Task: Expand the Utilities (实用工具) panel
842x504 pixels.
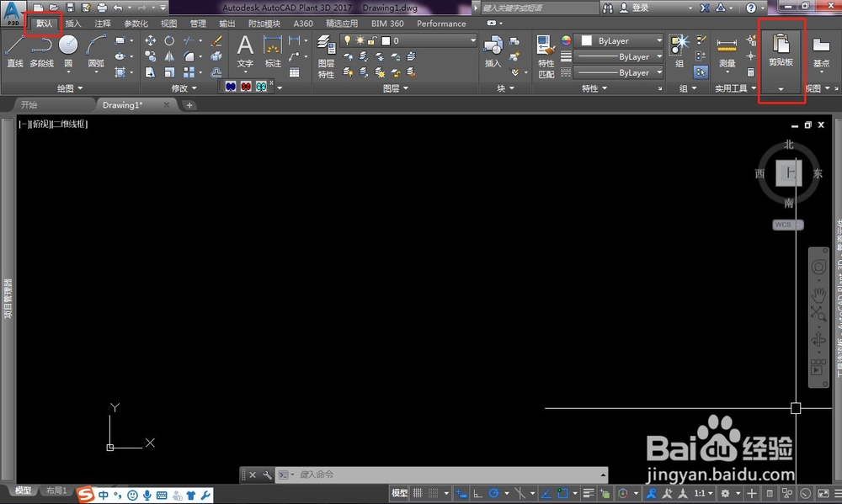Action: 735,88
